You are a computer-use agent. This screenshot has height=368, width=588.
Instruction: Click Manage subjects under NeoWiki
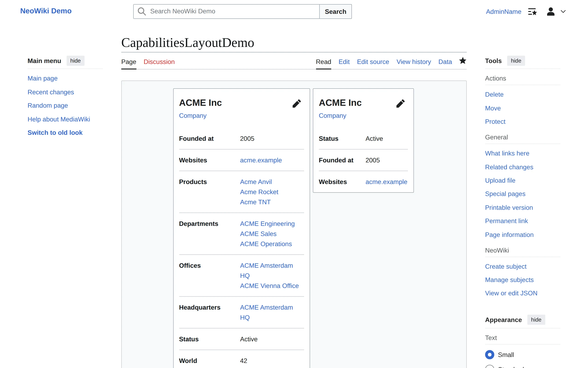pos(509,280)
